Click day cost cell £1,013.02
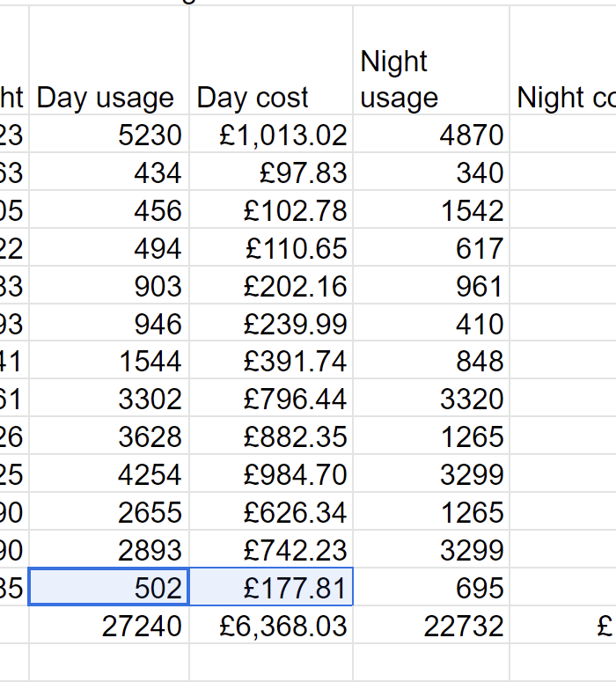The width and height of the screenshot is (616, 682). tap(271, 135)
